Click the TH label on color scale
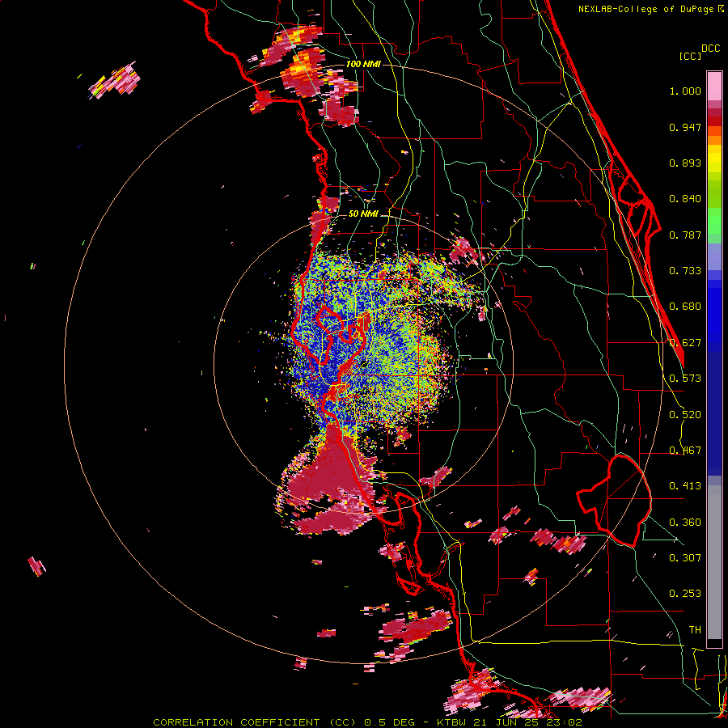The width and height of the screenshot is (728, 728). tap(695, 630)
